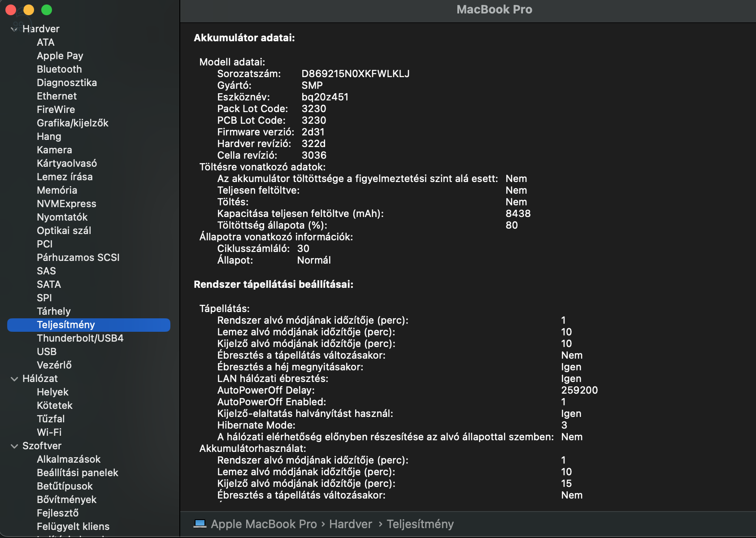Click the Állapot value Normál
The height and width of the screenshot is (538, 756).
coord(314,260)
